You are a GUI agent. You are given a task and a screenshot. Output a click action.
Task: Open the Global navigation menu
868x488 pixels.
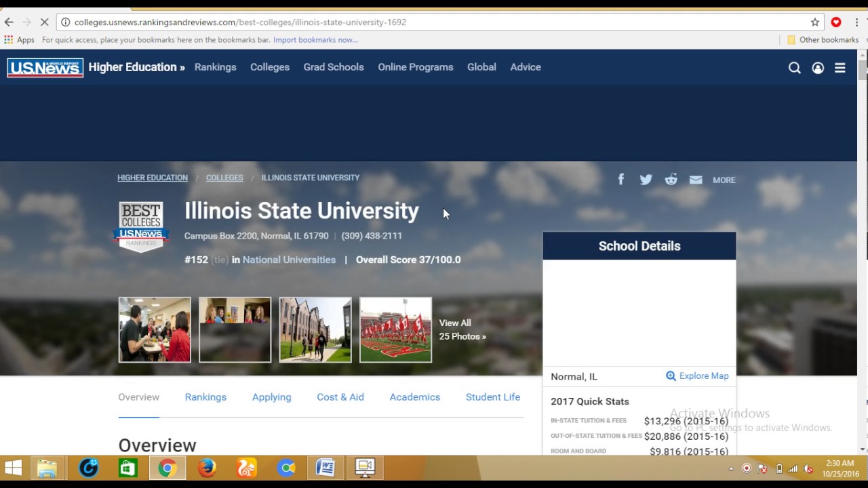coord(481,67)
